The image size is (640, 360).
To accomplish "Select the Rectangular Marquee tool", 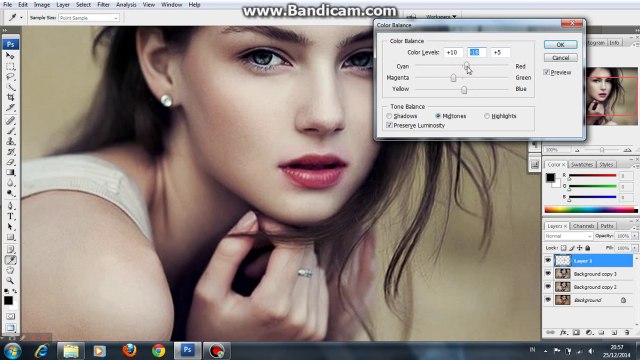I will coord(10,66).
